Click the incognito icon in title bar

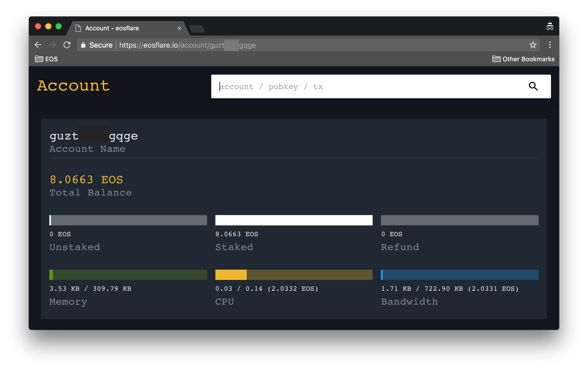tap(549, 27)
